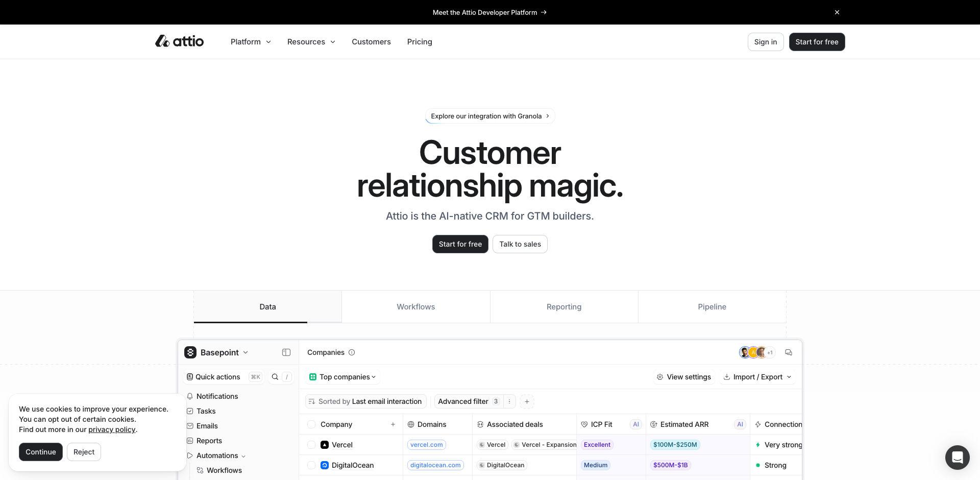Click the Excellent ICP Fit tag

tap(597, 445)
